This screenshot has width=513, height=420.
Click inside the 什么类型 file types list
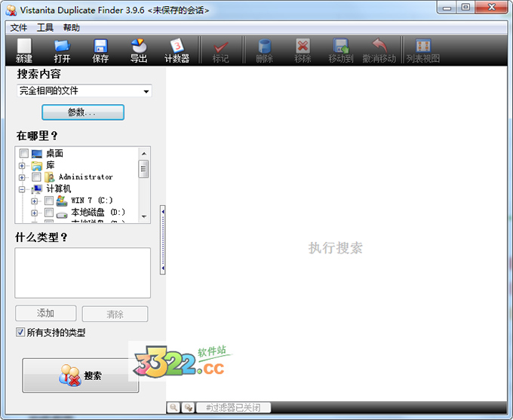pos(83,273)
